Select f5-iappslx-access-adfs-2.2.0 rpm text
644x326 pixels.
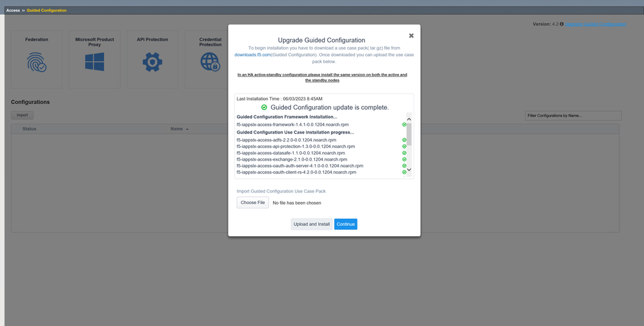click(287, 140)
